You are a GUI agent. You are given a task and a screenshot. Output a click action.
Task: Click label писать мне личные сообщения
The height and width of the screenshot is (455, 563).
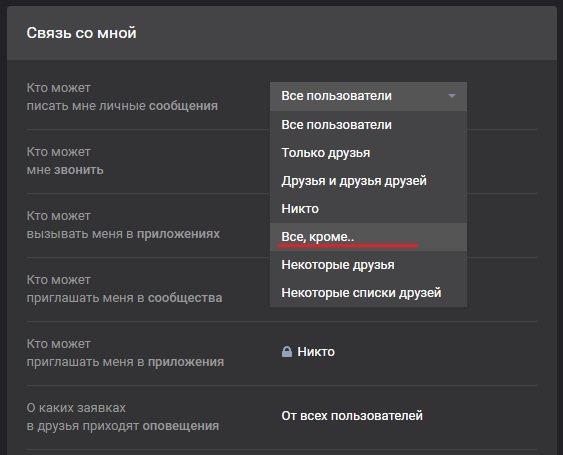(x=122, y=106)
